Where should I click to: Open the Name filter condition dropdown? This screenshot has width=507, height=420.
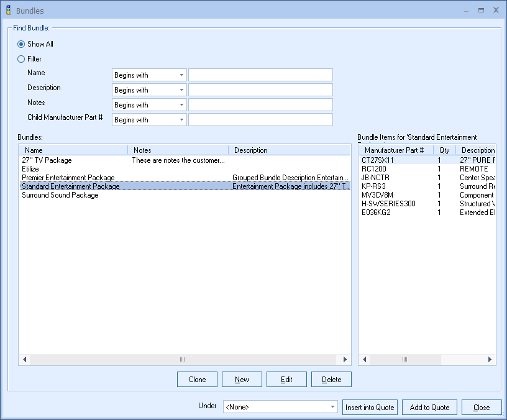point(149,75)
